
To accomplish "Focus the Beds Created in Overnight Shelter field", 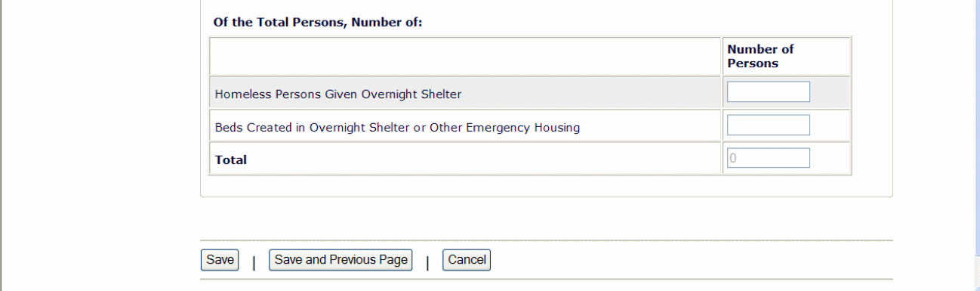I will coord(768,125).
